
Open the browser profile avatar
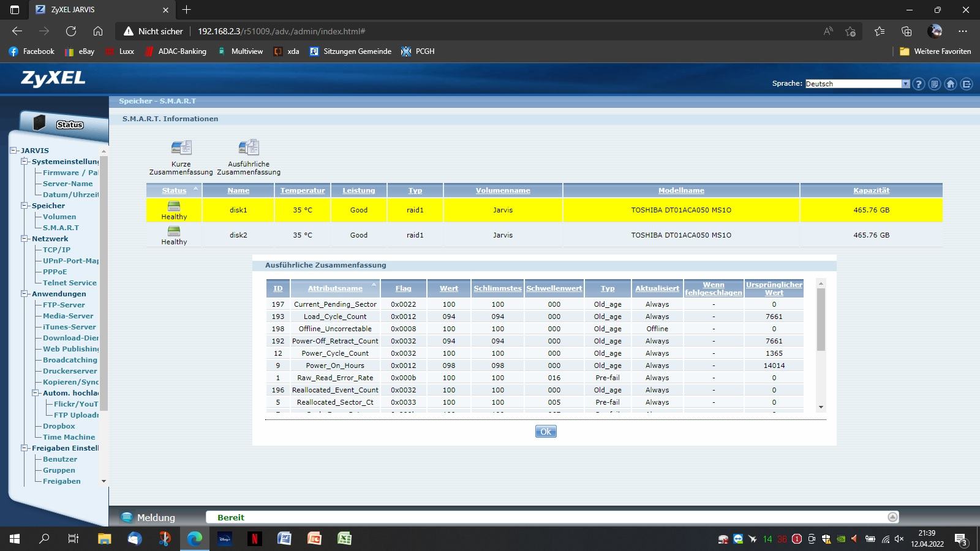tap(935, 31)
